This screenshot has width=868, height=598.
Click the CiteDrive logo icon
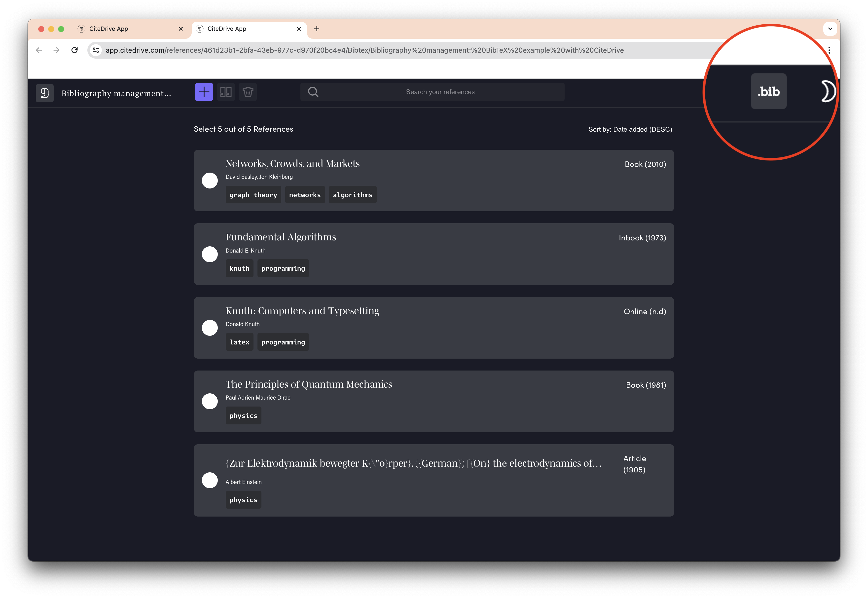click(45, 93)
